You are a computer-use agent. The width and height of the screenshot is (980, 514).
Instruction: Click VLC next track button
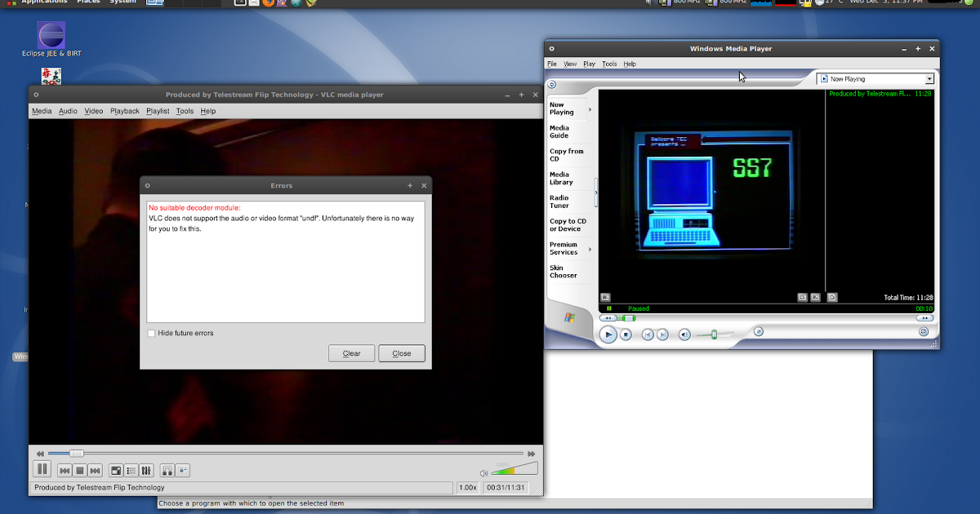pos(95,471)
